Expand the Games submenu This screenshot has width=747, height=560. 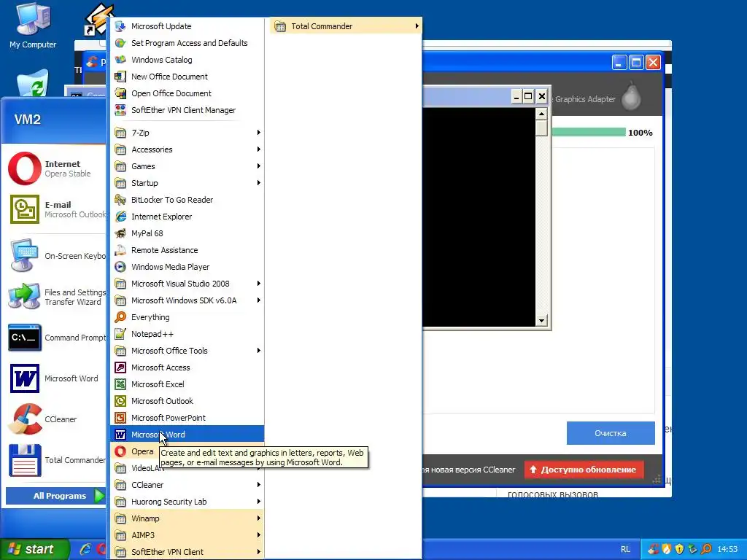point(187,166)
